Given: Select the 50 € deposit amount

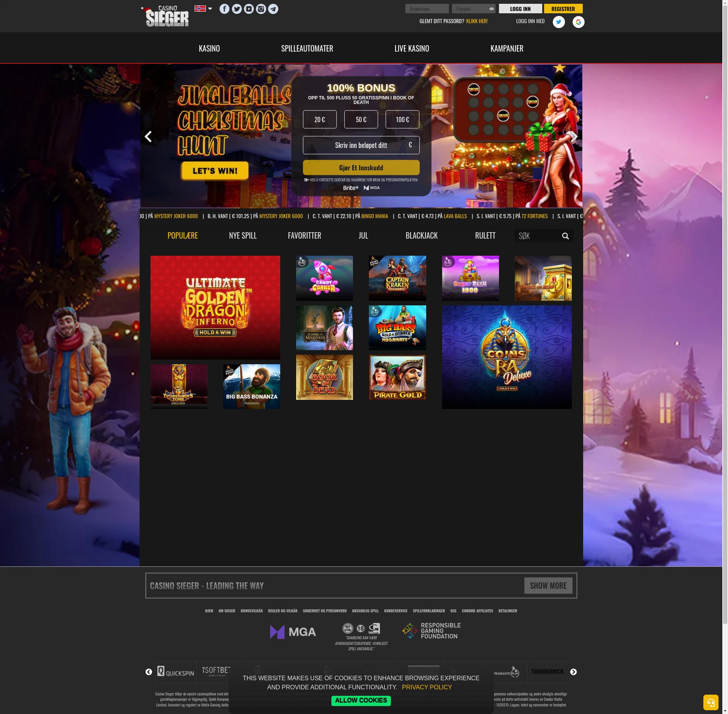Looking at the screenshot, I should click(361, 120).
